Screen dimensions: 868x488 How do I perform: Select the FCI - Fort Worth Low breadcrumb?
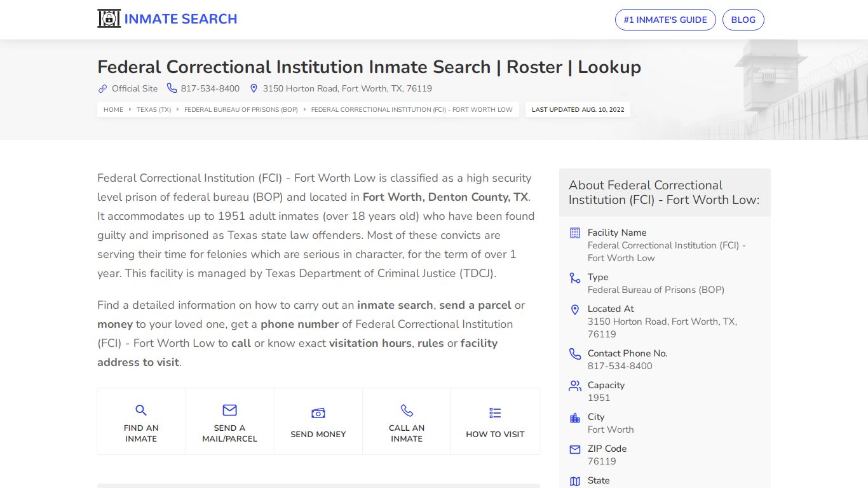[x=412, y=109]
